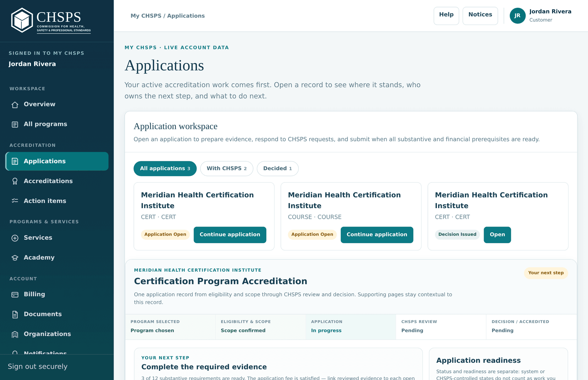Click the Decision Issued status badge
588x380 pixels.
(457, 235)
